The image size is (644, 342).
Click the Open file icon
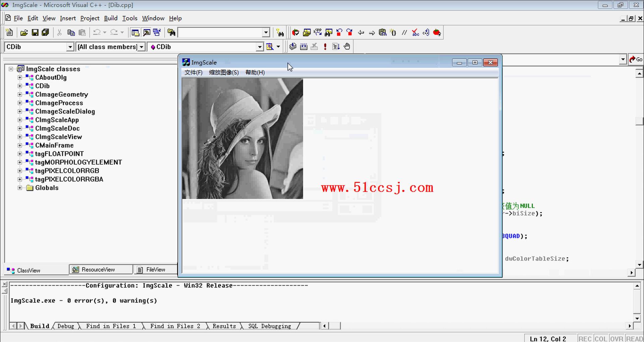[24, 33]
